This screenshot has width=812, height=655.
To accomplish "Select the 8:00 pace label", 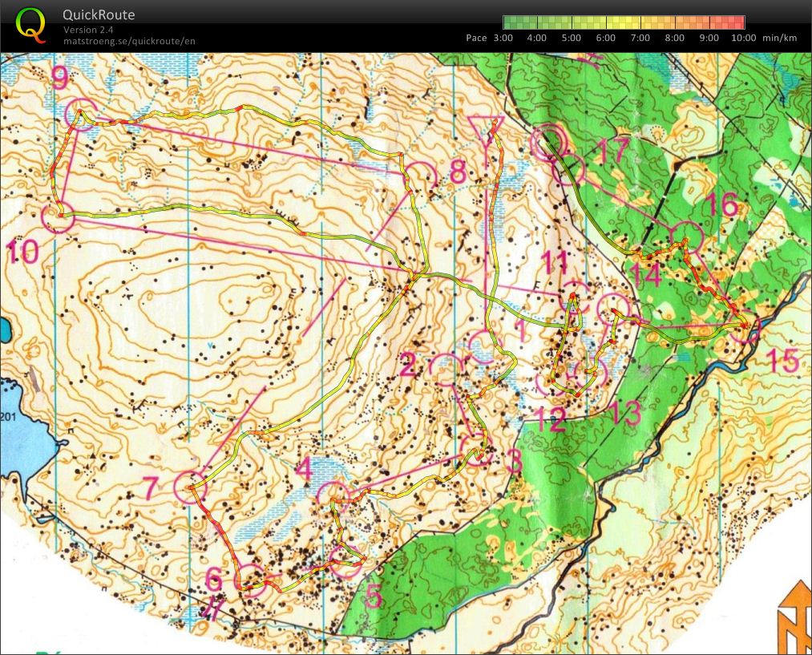I will 674,38.
